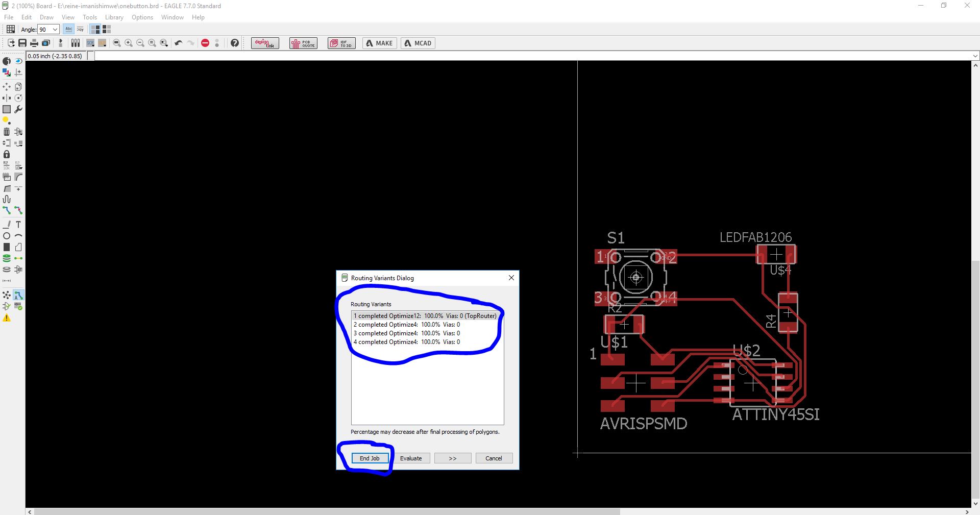980x515 pixels.
Task: Click the Undo arrow
Action: [x=178, y=43]
